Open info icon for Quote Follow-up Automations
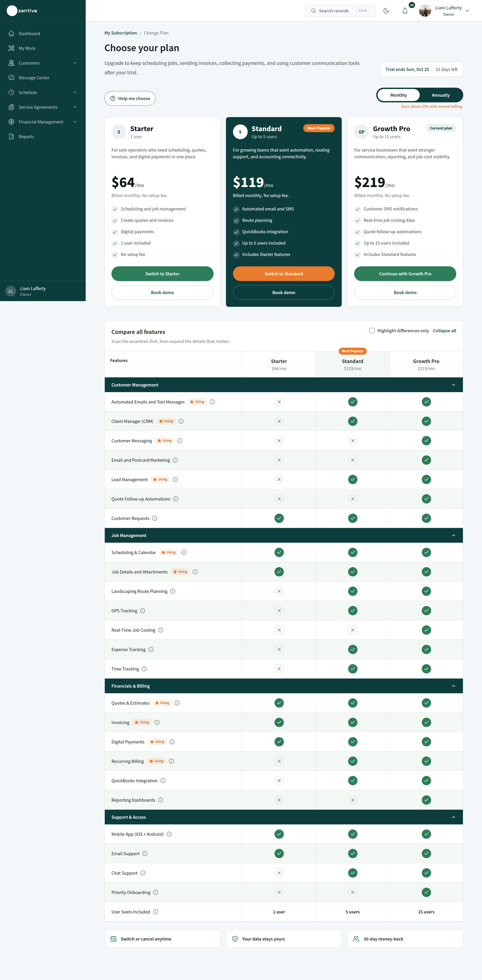Viewport: 482px width, 980px height. click(x=176, y=499)
